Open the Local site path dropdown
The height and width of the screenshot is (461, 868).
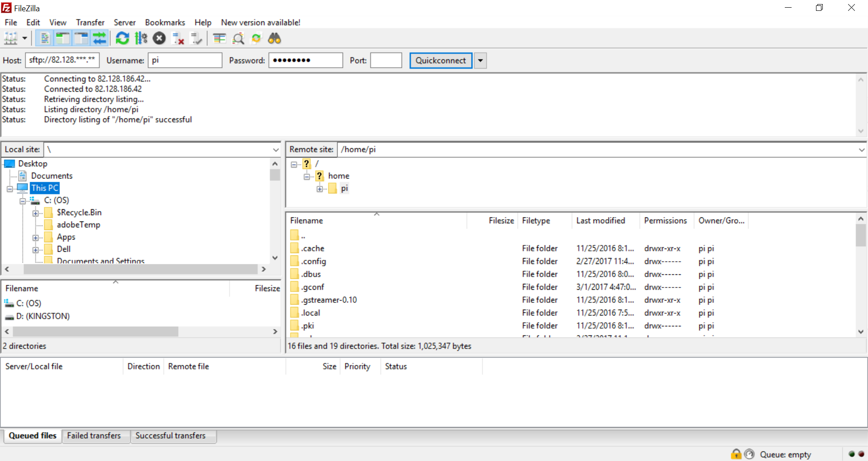click(x=276, y=150)
